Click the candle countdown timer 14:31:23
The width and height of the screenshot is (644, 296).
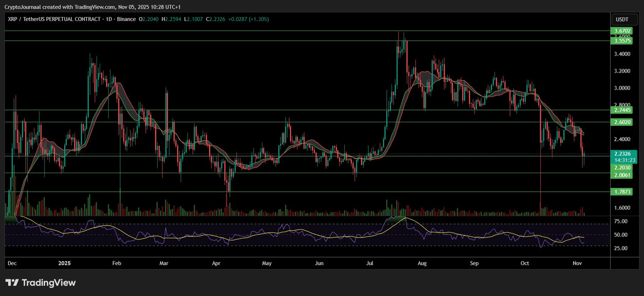[x=625, y=160]
